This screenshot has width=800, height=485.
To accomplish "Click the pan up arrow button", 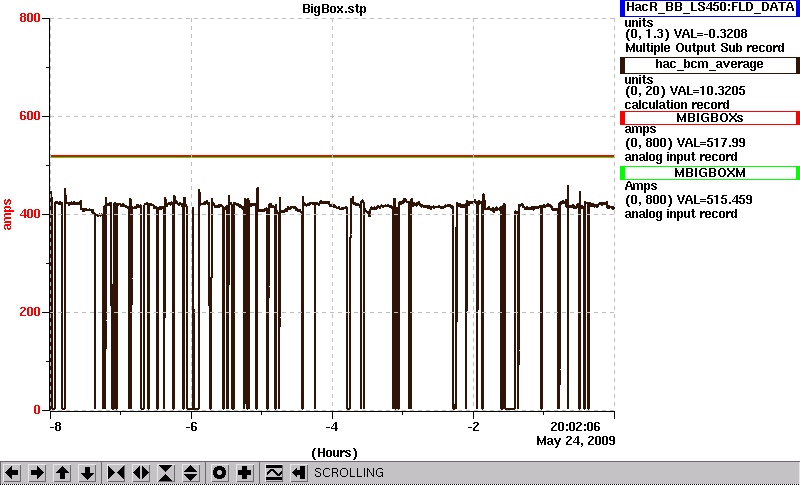I will click(62, 473).
